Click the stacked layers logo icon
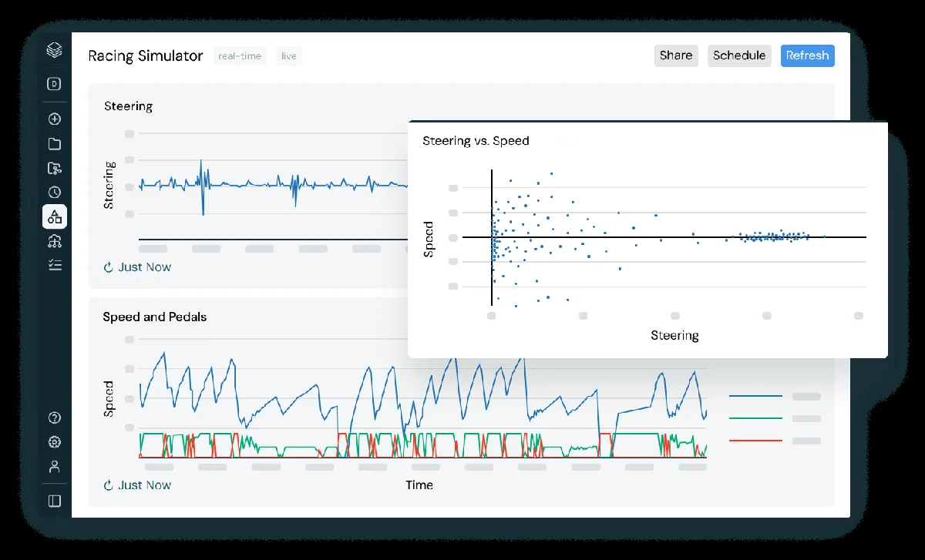 [x=54, y=50]
